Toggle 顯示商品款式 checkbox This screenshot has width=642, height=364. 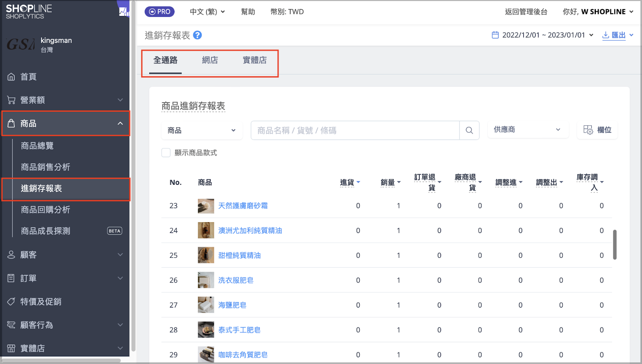166,153
